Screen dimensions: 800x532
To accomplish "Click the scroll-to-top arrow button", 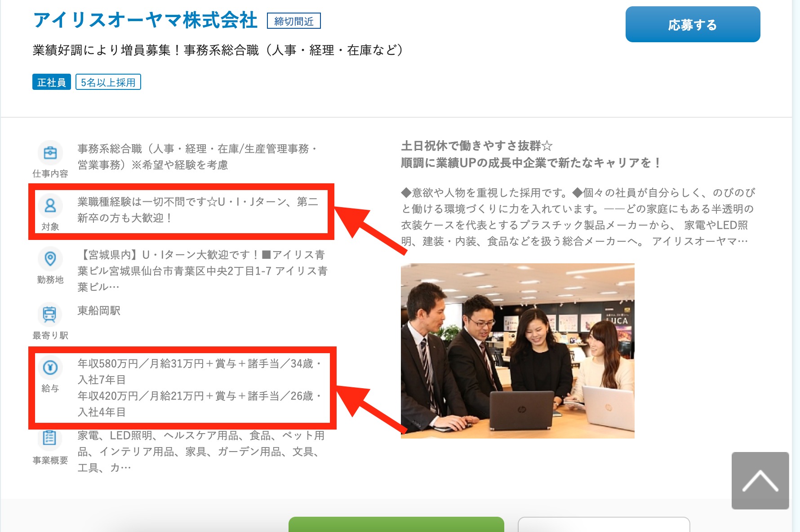I will (x=760, y=480).
